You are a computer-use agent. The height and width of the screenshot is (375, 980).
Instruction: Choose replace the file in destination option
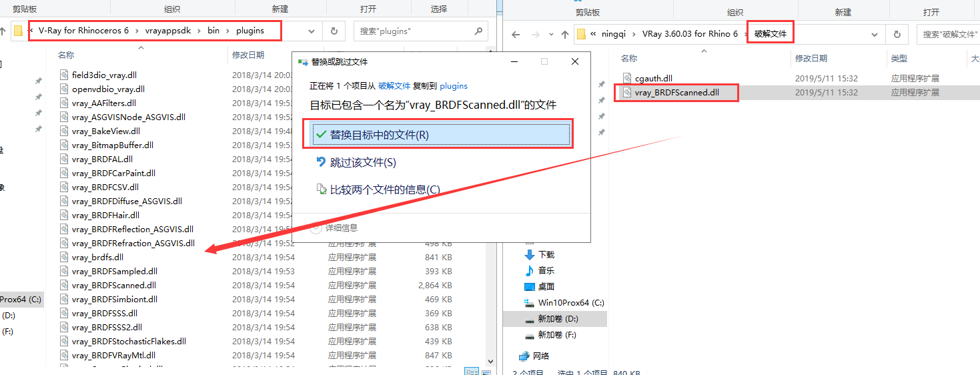pos(440,135)
